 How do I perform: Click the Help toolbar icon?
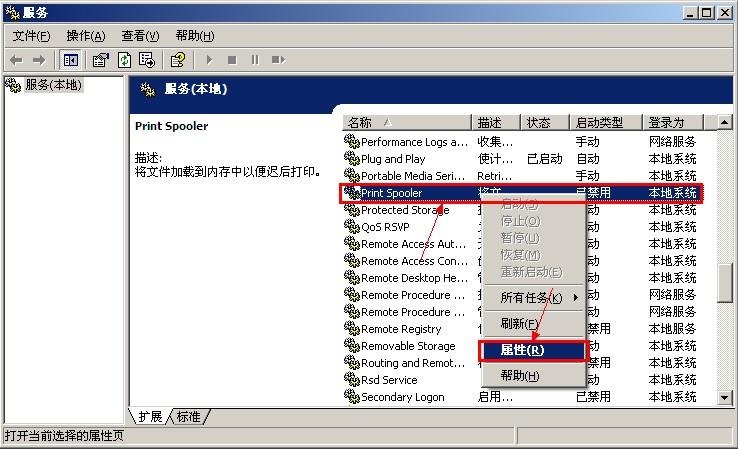(x=178, y=60)
